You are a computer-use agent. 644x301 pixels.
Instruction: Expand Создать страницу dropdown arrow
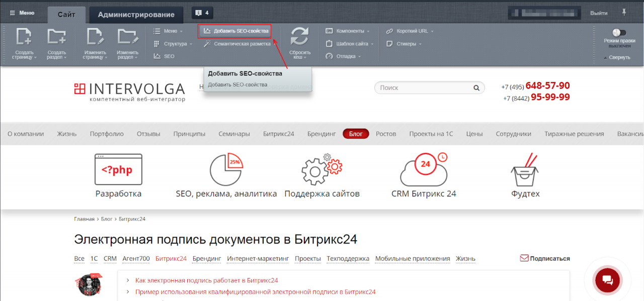(x=35, y=58)
